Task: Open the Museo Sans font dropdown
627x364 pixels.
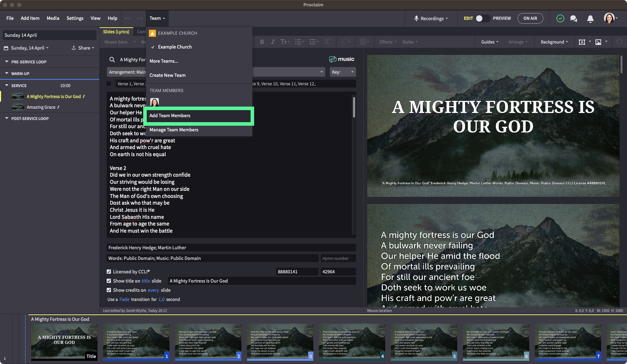Action: coord(120,42)
